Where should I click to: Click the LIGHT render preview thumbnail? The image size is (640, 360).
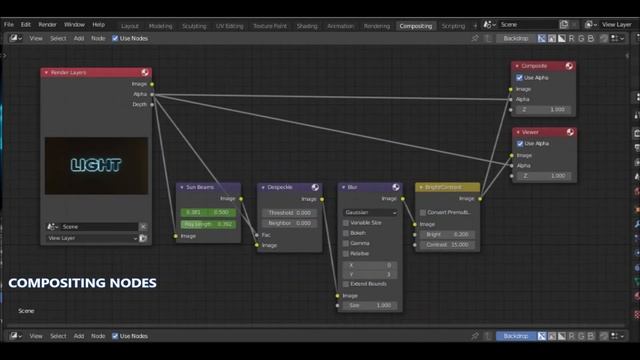point(96,165)
